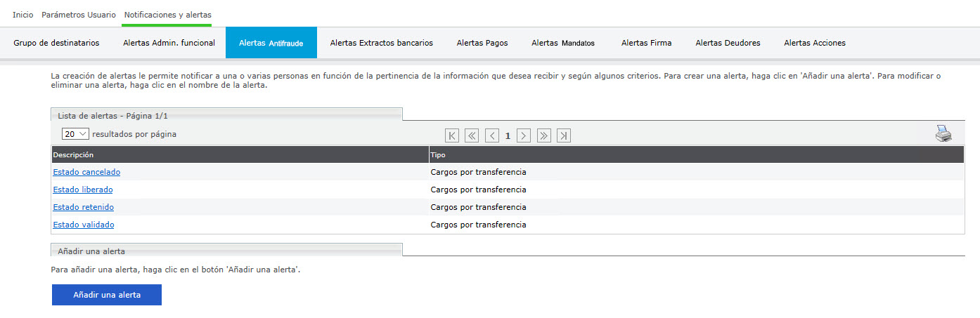This screenshot has width=980, height=318.
Task: Jump to last page of alert list
Action: point(563,135)
